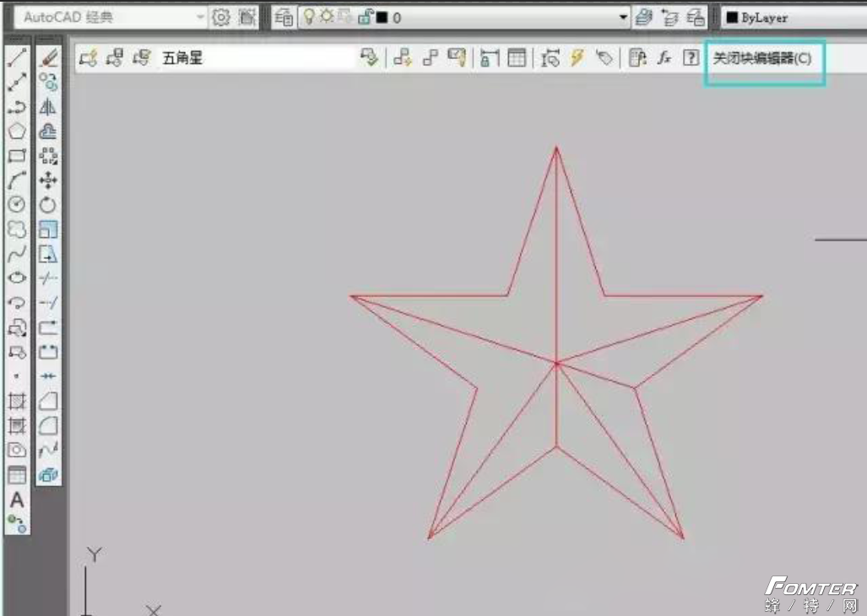The width and height of the screenshot is (867, 616).
Task: Toggle layer 0 on/off light bulb
Action: (x=309, y=17)
